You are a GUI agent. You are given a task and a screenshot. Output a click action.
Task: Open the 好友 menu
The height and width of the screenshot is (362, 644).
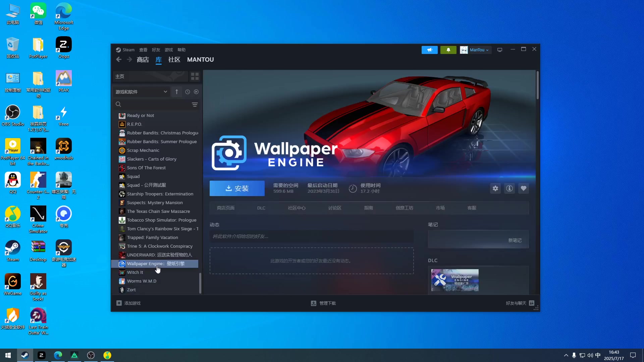point(156,50)
